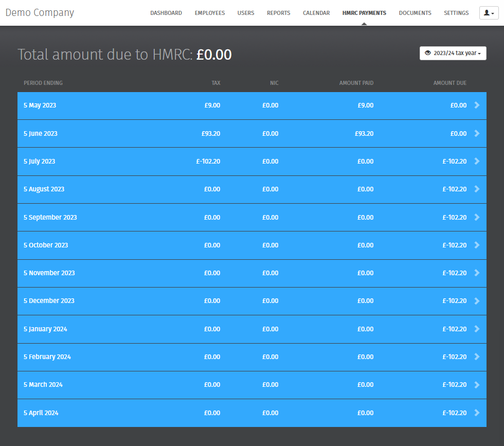Open the 2023/24 tax year dropdown
Image resolution: width=504 pixels, height=446 pixels.
(x=453, y=53)
